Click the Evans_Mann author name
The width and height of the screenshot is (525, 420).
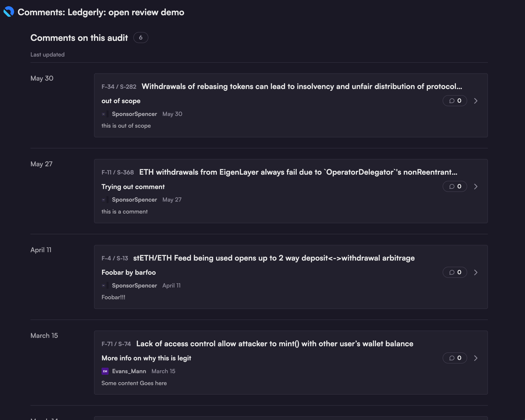point(129,371)
